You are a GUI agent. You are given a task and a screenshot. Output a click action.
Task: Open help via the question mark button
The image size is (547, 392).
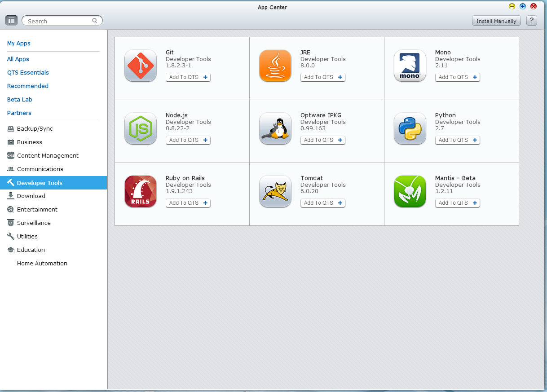coord(532,20)
